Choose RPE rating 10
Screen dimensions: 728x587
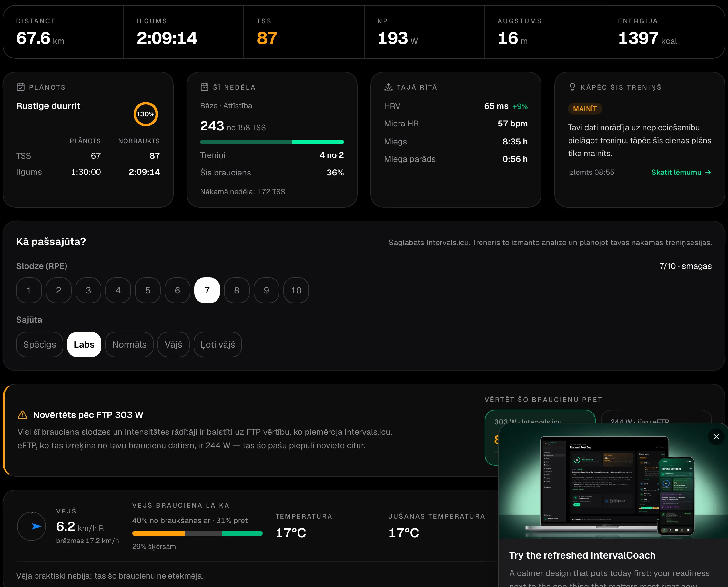(x=296, y=290)
